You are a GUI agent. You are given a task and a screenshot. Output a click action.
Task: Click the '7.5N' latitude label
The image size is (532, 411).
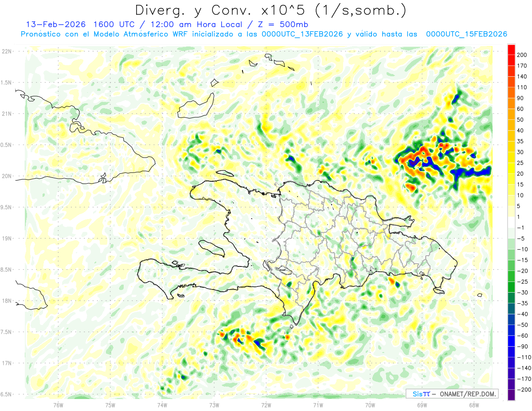pos(7,332)
